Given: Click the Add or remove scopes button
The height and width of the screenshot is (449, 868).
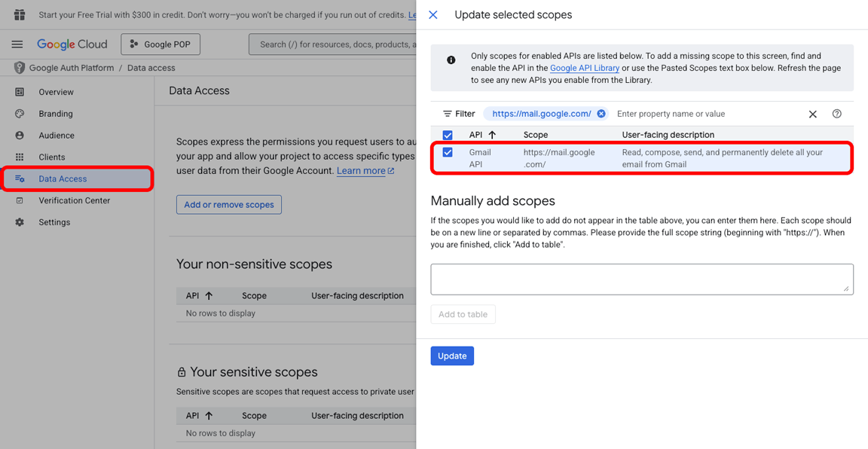Looking at the screenshot, I should 228,204.
